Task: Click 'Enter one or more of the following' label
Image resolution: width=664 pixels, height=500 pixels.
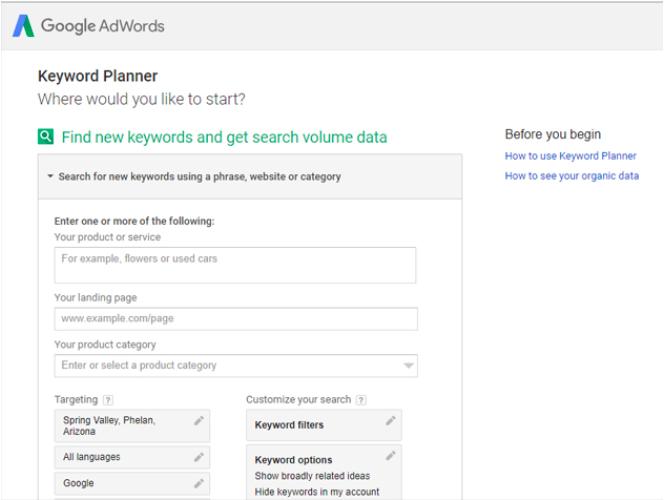Action: [134, 221]
